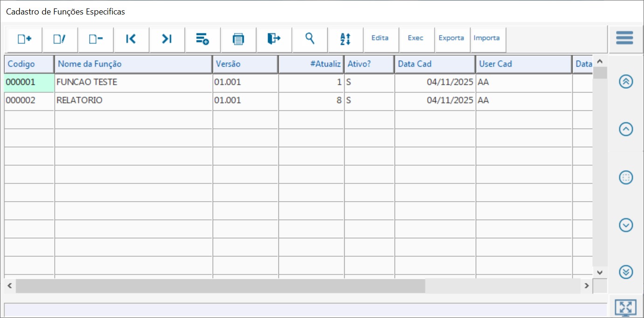Click the new record icon

coord(24,39)
